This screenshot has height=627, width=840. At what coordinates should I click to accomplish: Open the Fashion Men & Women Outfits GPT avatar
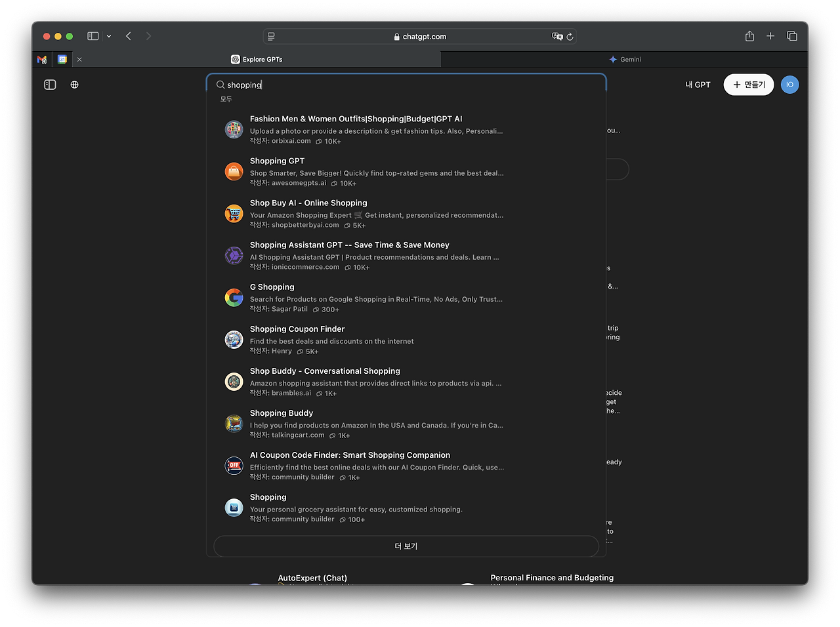(x=234, y=129)
